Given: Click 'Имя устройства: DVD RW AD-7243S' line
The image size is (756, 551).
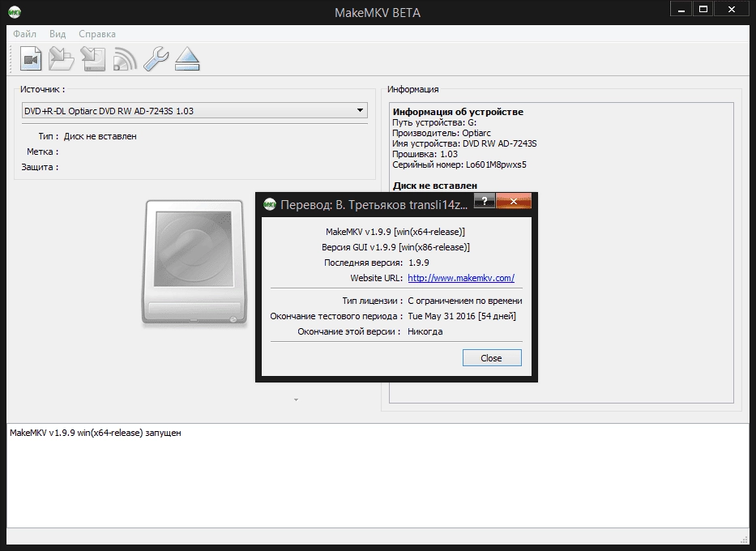Looking at the screenshot, I should tap(464, 143).
